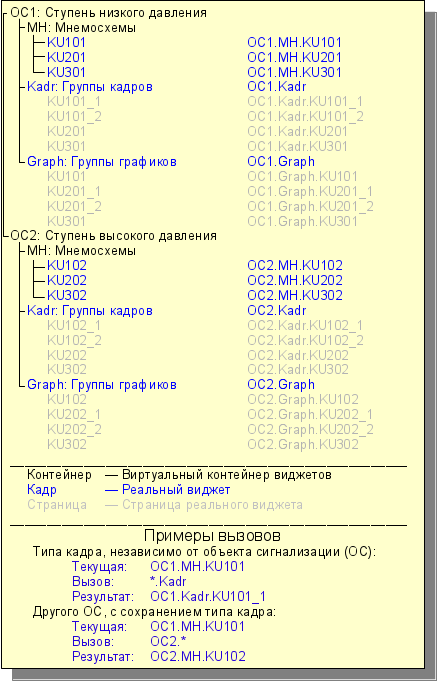Select the path text "OC2.MH.KU202"

click(295, 280)
